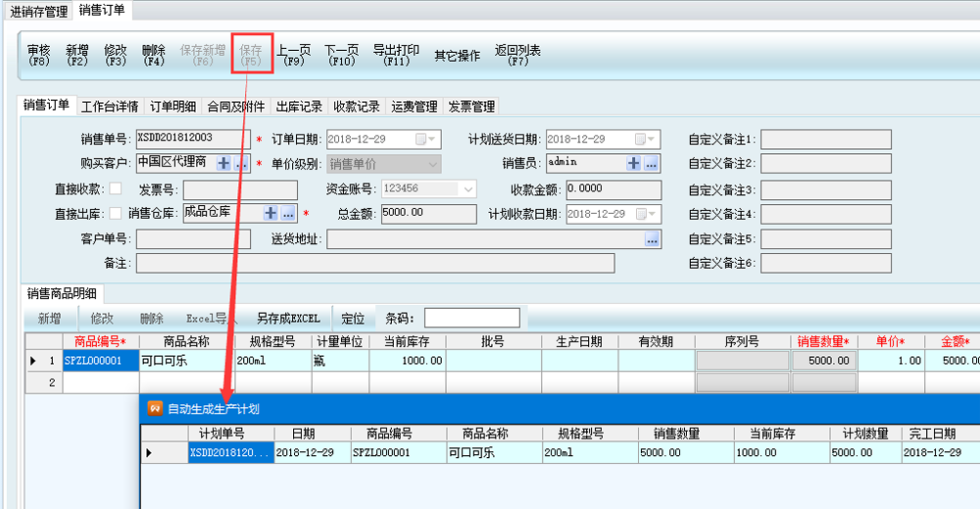Click 返回列表 (F7) in toolbar
The height and width of the screenshot is (509, 980).
(x=517, y=55)
